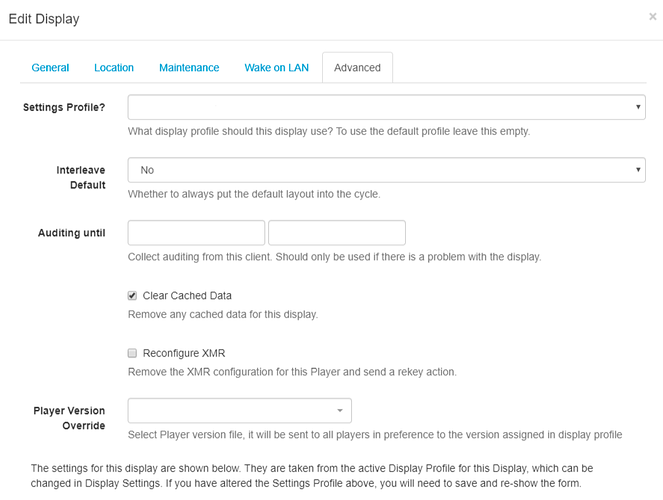Click the "Settings Profile?" field label
Screen dimensions: 663x500
[x=65, y=107]
